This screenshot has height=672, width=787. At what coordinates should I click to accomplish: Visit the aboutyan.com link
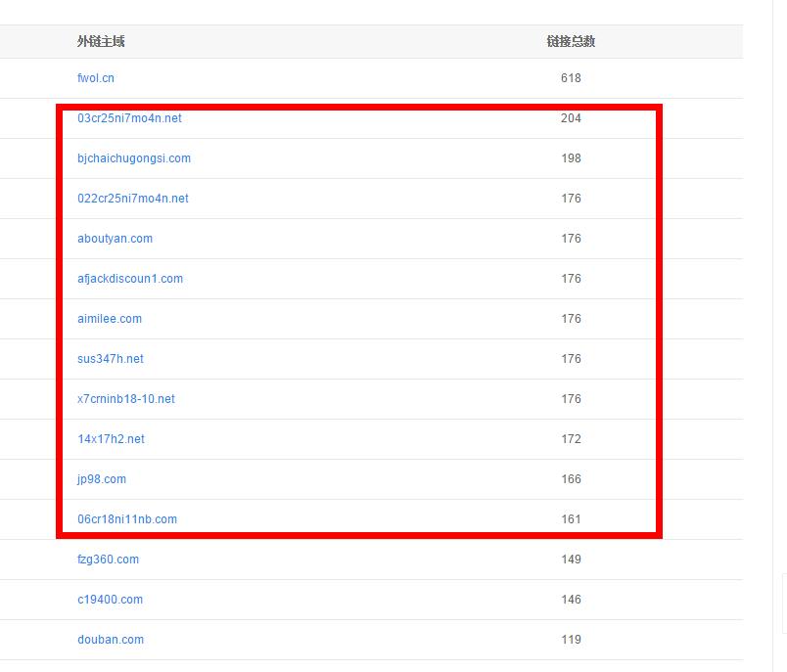[x=115, y=239]
